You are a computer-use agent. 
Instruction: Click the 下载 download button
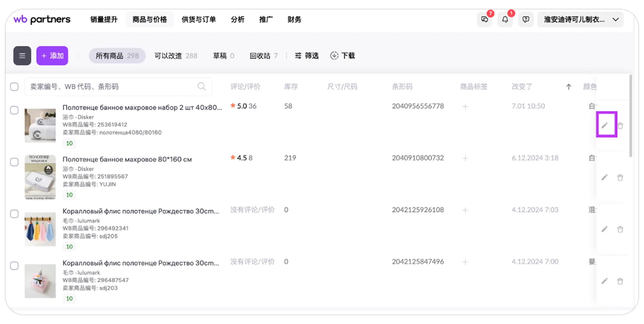[342, 56]
